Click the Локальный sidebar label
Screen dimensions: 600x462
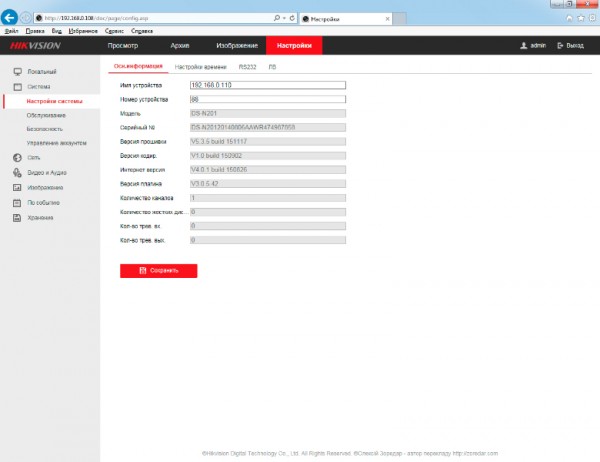42,72
